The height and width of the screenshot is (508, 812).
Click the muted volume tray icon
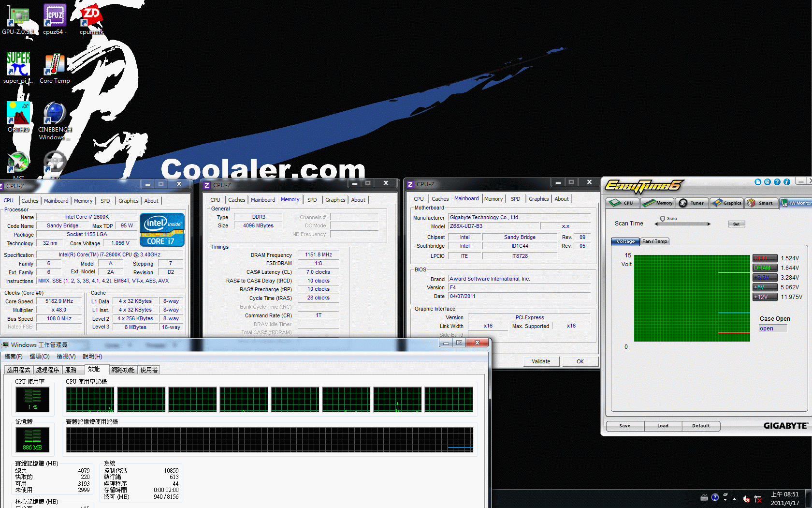click(746, 499)
